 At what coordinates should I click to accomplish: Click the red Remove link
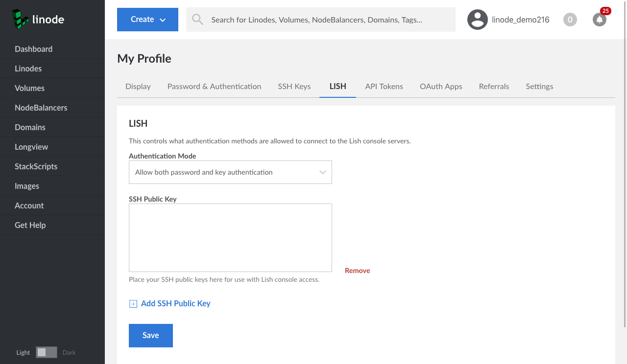point(357,271)
